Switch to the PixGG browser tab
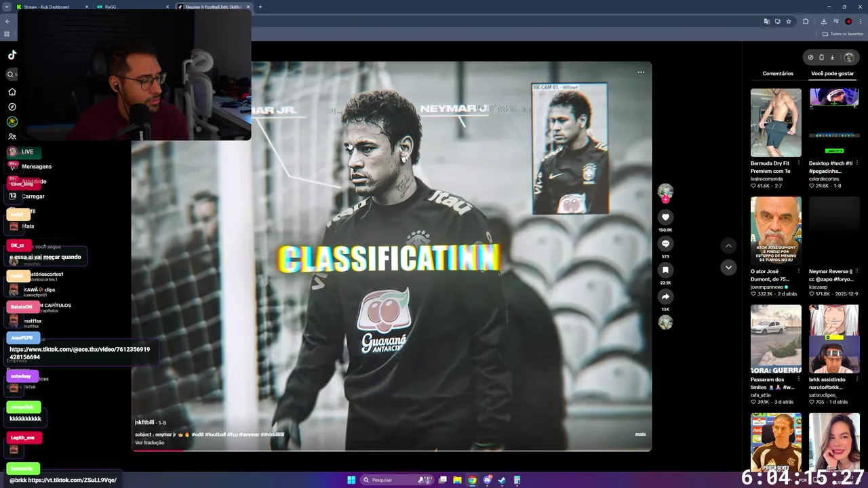 pos(132,7)
